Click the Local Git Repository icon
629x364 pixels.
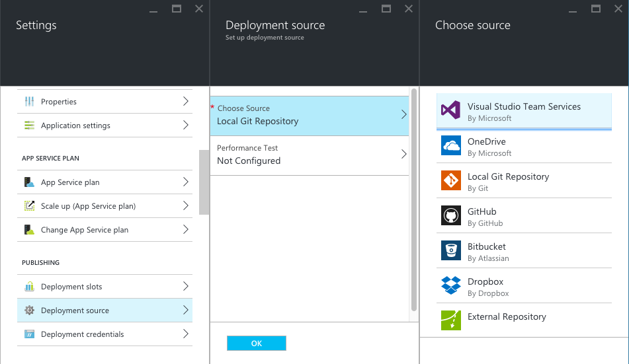click(x=451, y=180)
